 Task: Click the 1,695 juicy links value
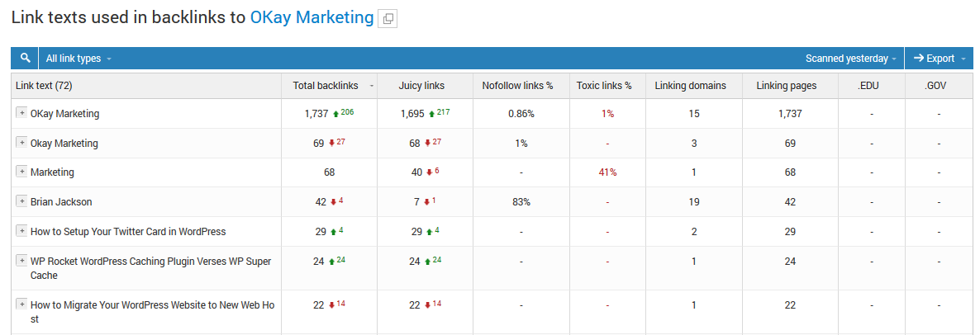pos(412,114)
